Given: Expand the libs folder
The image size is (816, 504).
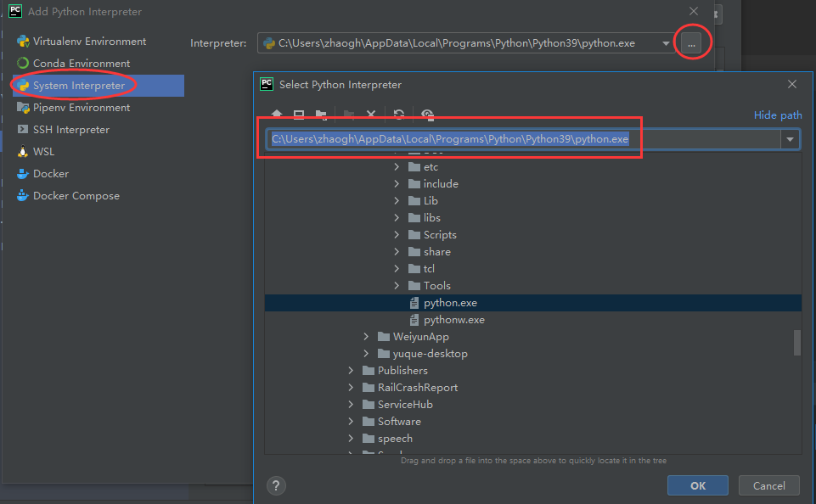Looking at the screenshot, I should coord(397,218).
